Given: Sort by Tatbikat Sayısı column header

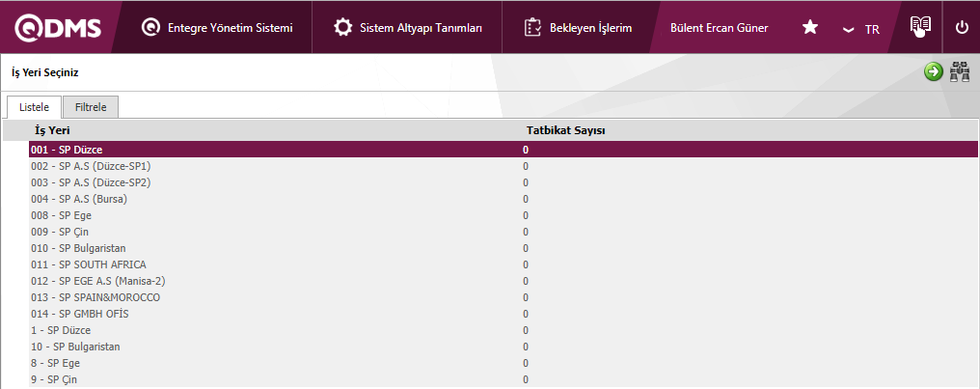Looking at the screenshot, I should [566, 130].
